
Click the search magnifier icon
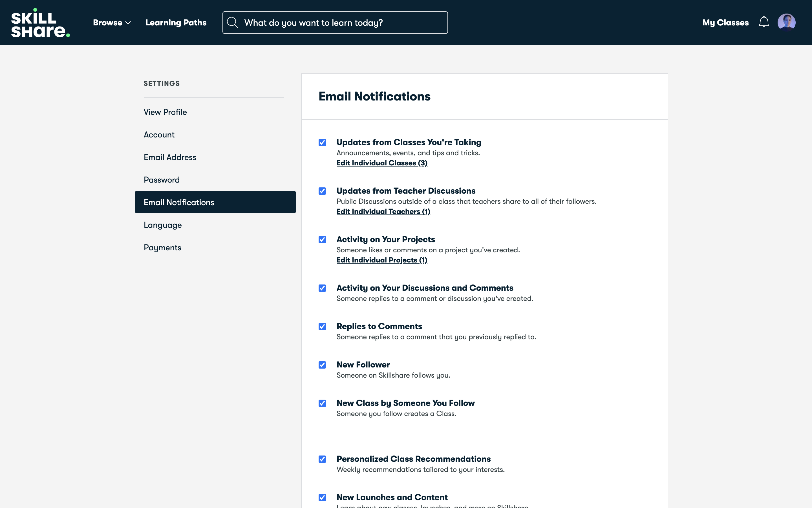232,23
